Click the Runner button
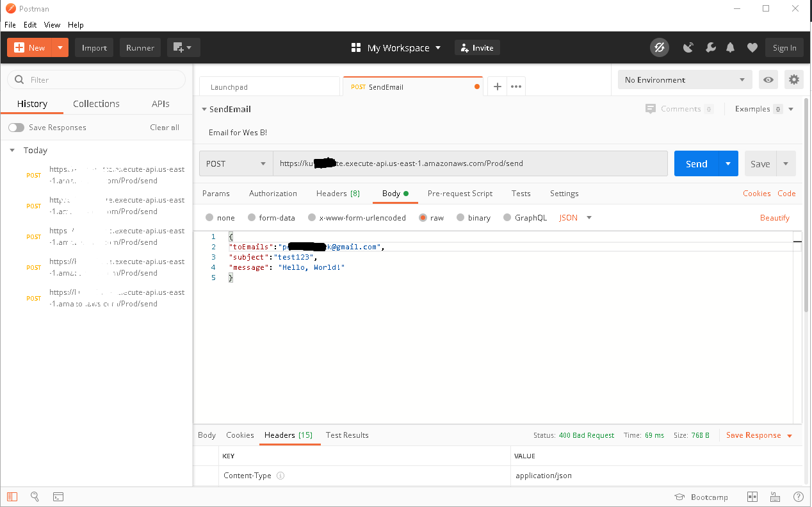This screenshot has width=812, height=507. point(140,47)
